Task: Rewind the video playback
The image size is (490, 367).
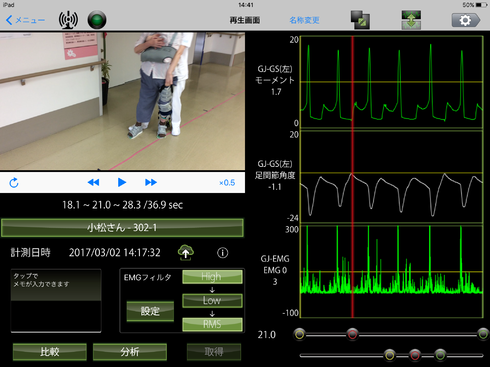Action: (93, 182)
